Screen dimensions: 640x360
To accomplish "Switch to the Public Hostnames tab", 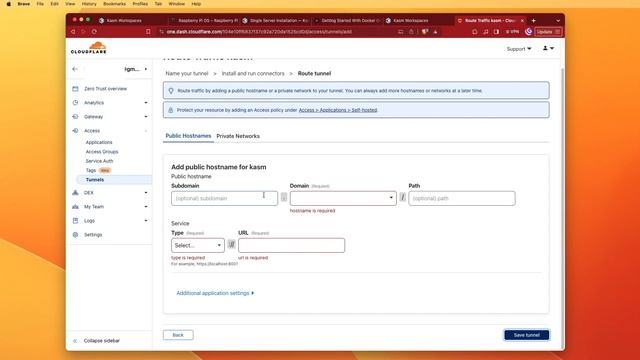I will click(188, 136).
